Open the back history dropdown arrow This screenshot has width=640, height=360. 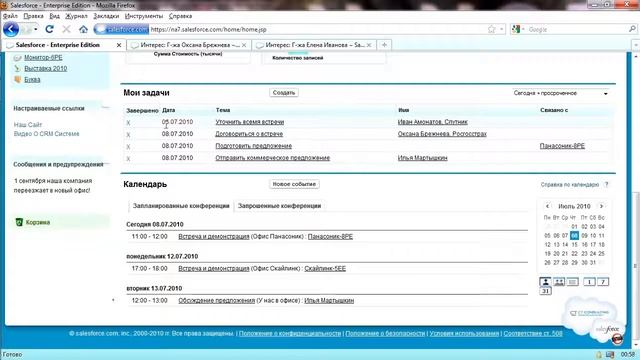36,29
